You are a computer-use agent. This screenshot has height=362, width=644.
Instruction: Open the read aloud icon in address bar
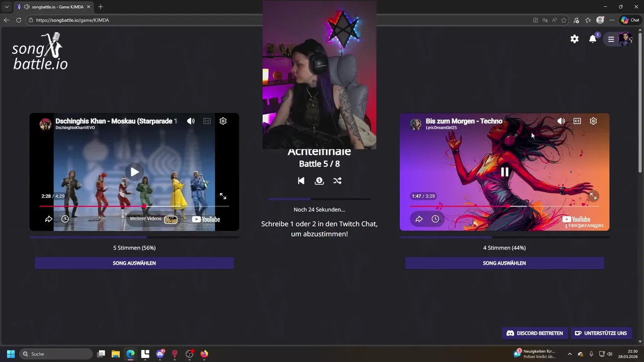click(x=554, y=20)
